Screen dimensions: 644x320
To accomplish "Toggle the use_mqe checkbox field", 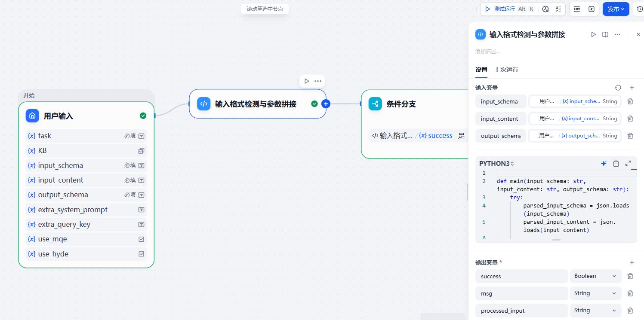I will pyautogui.click(x=141, y=239).
